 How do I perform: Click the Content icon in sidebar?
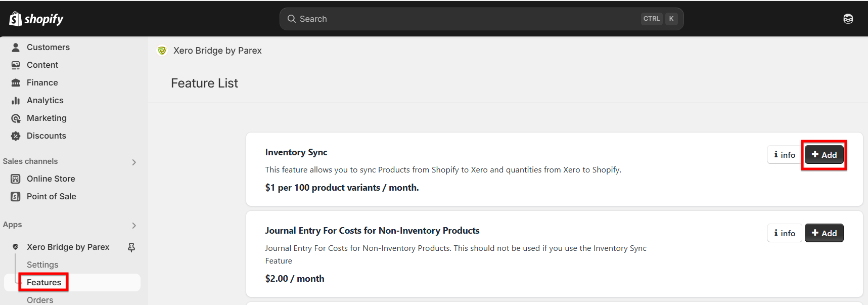pyautogui.click(x=16, y=65)
